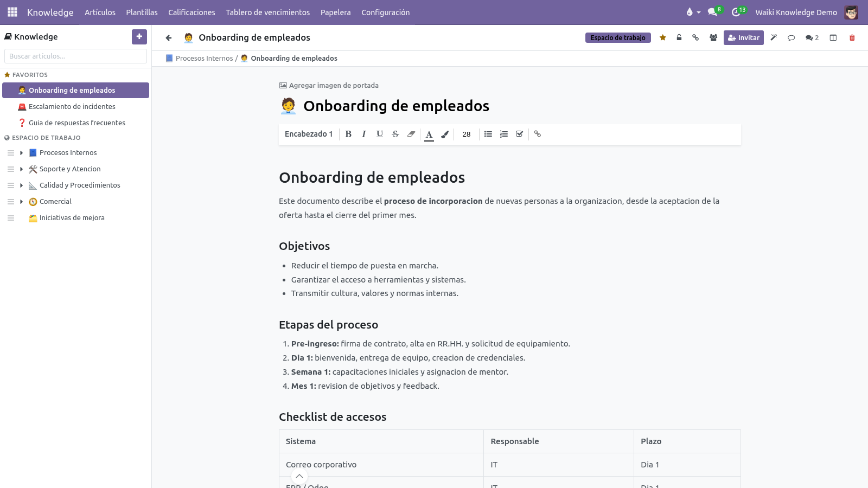Open Encabezado 1 style dropdown

309,134
